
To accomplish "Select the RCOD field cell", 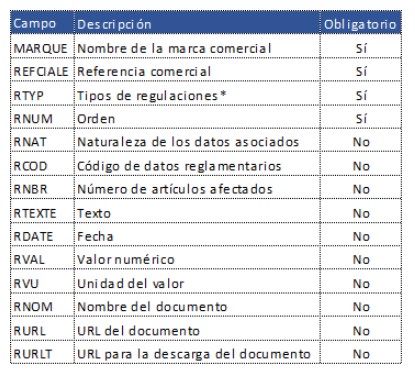I will 42,164.
